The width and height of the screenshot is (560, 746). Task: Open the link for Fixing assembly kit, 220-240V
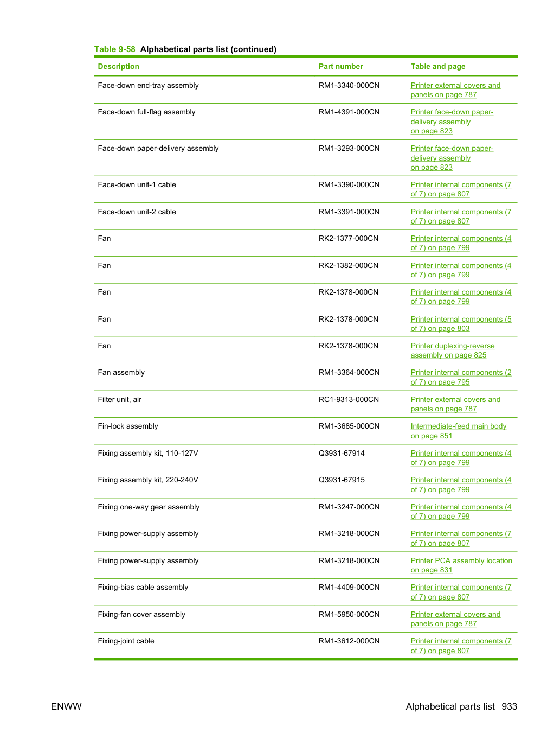point(461,484)
